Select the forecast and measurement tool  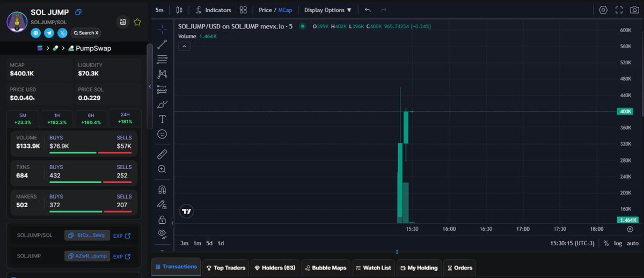[162, 89]
